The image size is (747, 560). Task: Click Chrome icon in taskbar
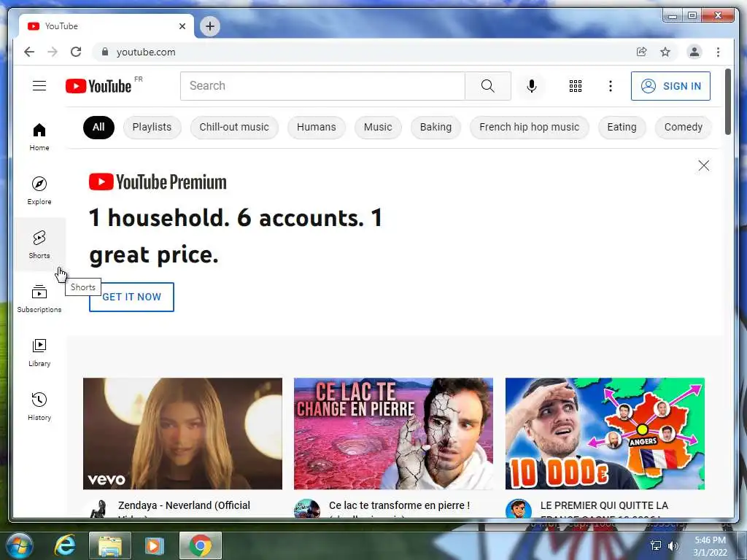click(x=201, y=545)
